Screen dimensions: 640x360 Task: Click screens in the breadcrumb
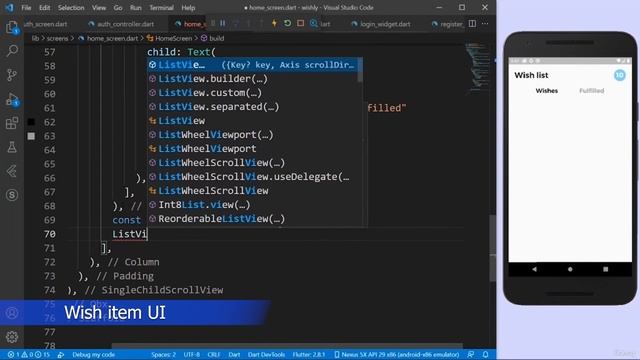[x=57, y=38]
